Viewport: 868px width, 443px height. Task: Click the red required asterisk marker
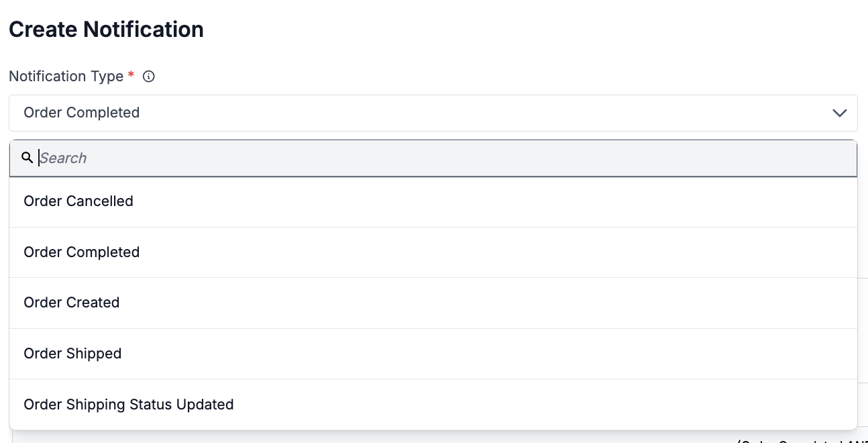tap(131, 75)
